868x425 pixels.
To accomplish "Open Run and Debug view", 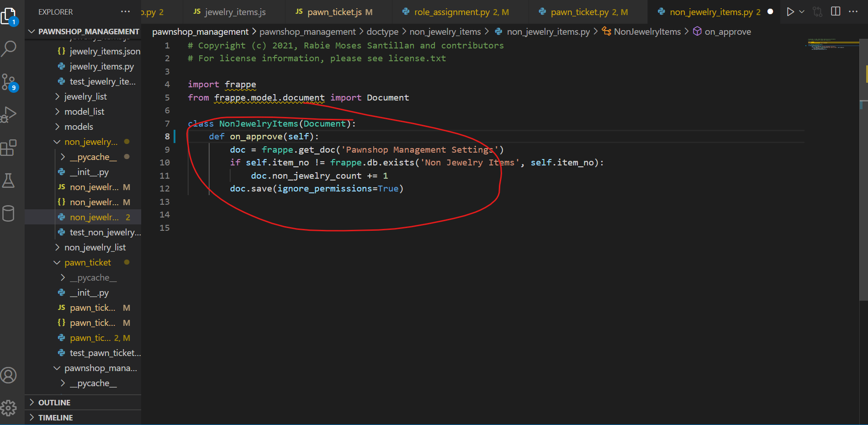I will (9, 114).
